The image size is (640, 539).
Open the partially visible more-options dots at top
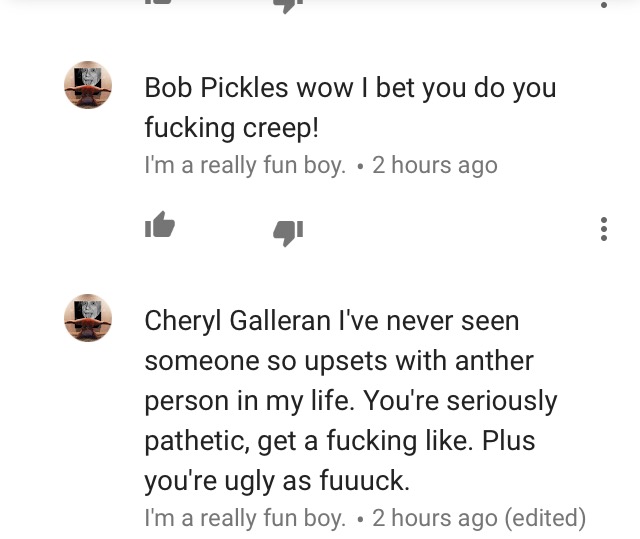(604, 4)
